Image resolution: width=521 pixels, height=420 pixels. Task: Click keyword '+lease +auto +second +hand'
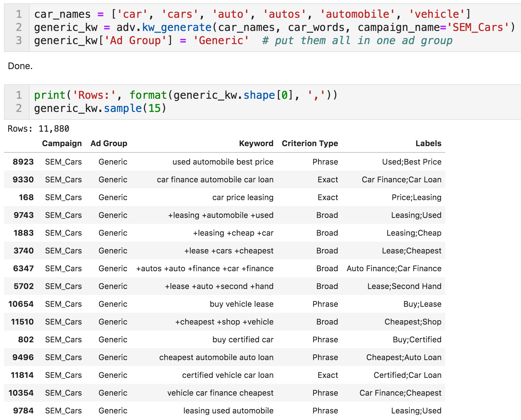[x=219, y=286]
